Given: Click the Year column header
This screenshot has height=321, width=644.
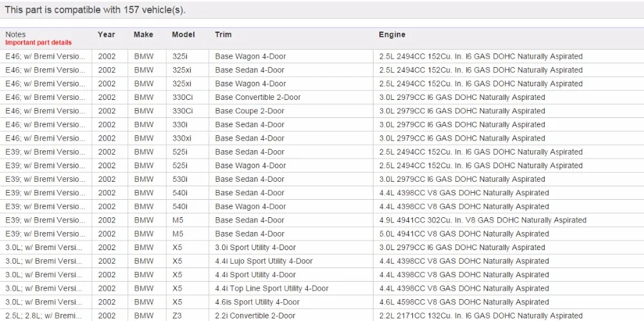Looking at the screenshot, I should click(106, 35).
